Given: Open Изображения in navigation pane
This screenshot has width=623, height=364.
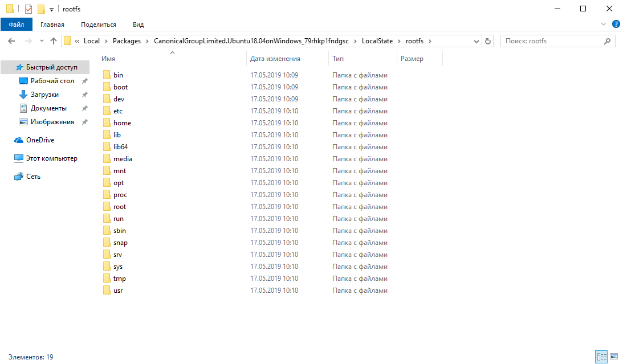Looking at the screenshot, I should [52, 122].
